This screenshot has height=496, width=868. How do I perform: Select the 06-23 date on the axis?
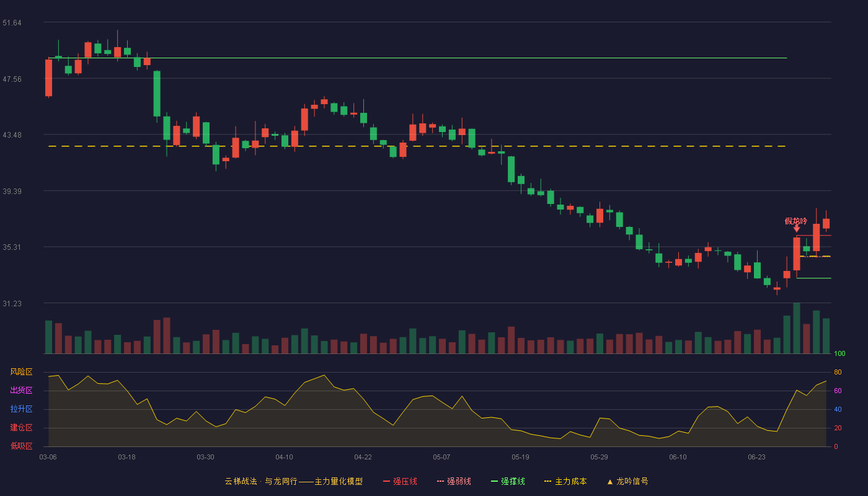tap(756, 457)
